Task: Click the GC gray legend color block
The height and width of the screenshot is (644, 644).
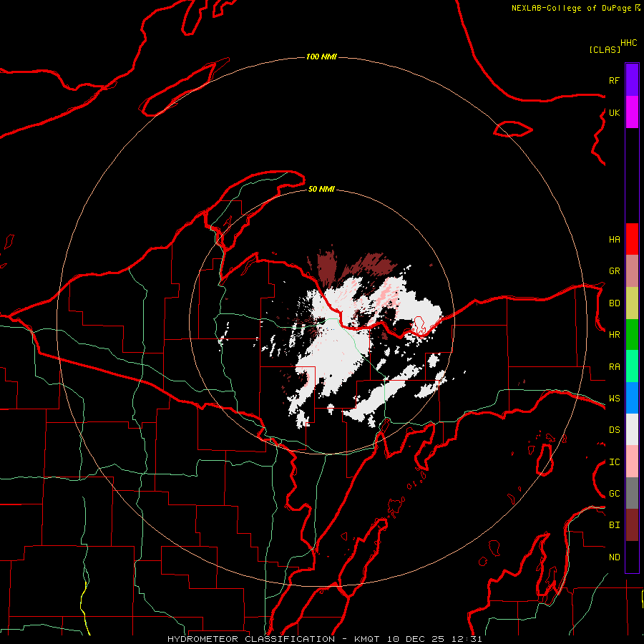Action: click(632, 493)
